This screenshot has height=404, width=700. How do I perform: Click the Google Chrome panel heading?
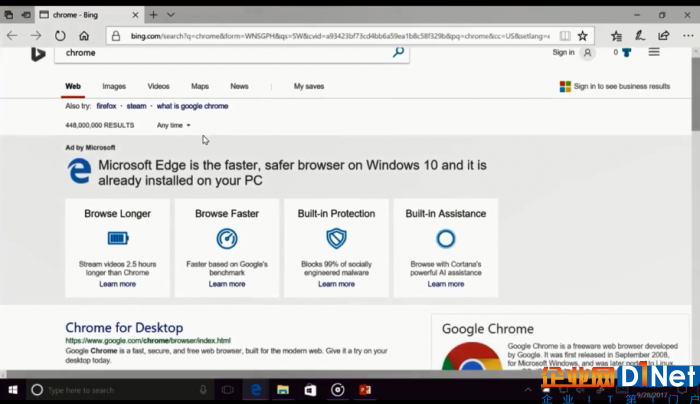(488, 329)
